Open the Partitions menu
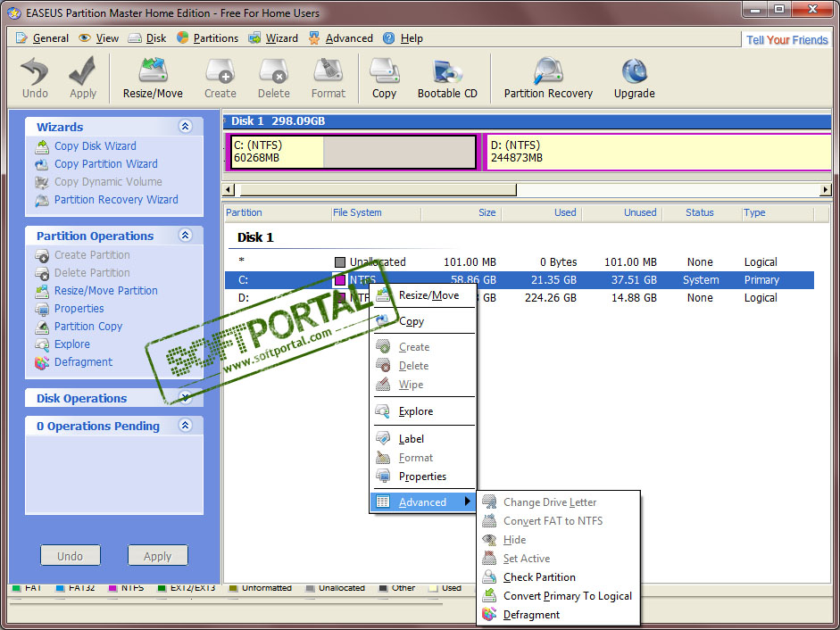840x630 pixels. [207, 38]
